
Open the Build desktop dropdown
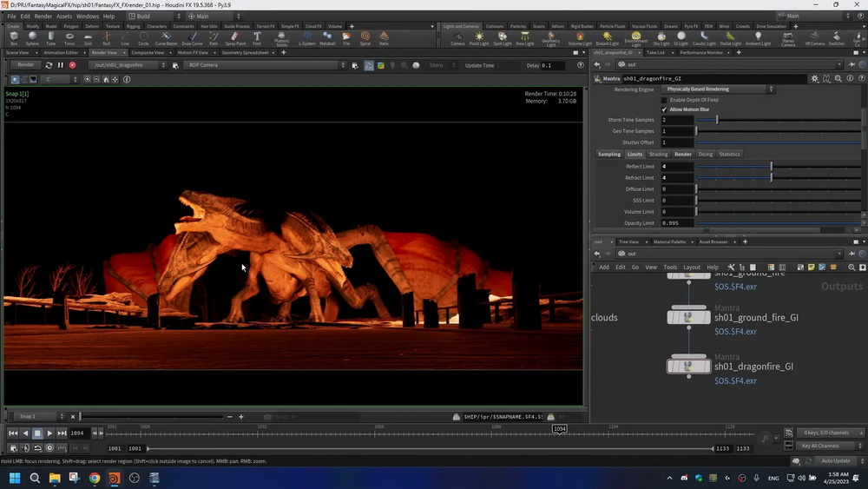click(155, 16)
